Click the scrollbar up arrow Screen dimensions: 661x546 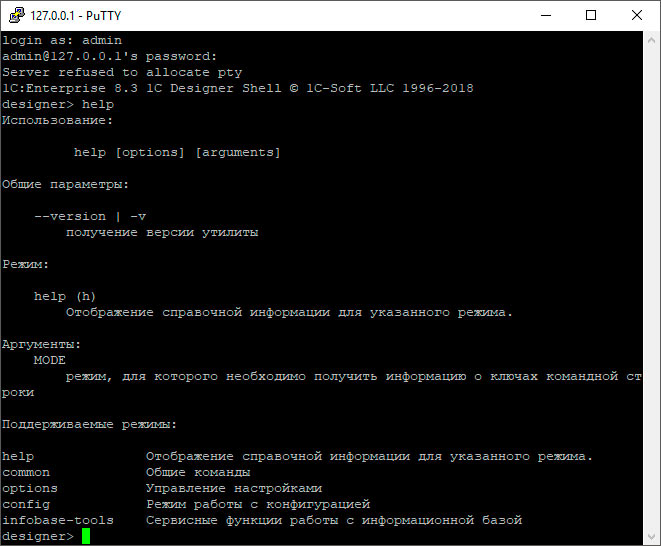(651, 40)
